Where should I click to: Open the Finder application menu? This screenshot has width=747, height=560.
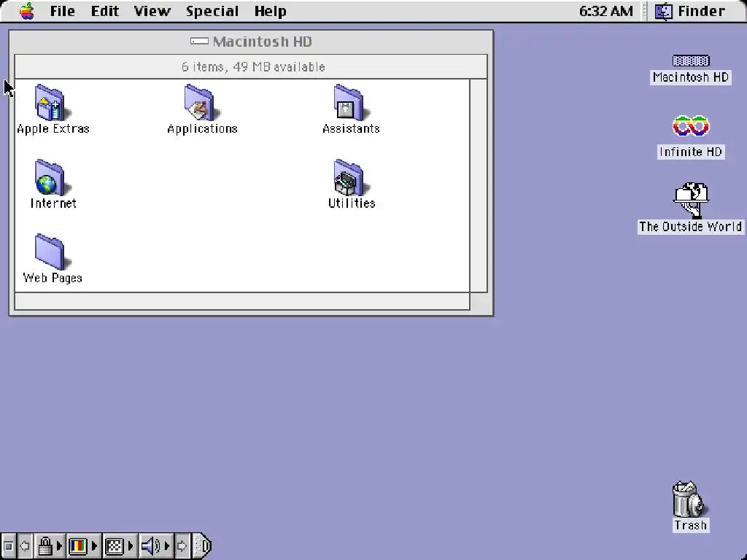(x=690, y=11)
